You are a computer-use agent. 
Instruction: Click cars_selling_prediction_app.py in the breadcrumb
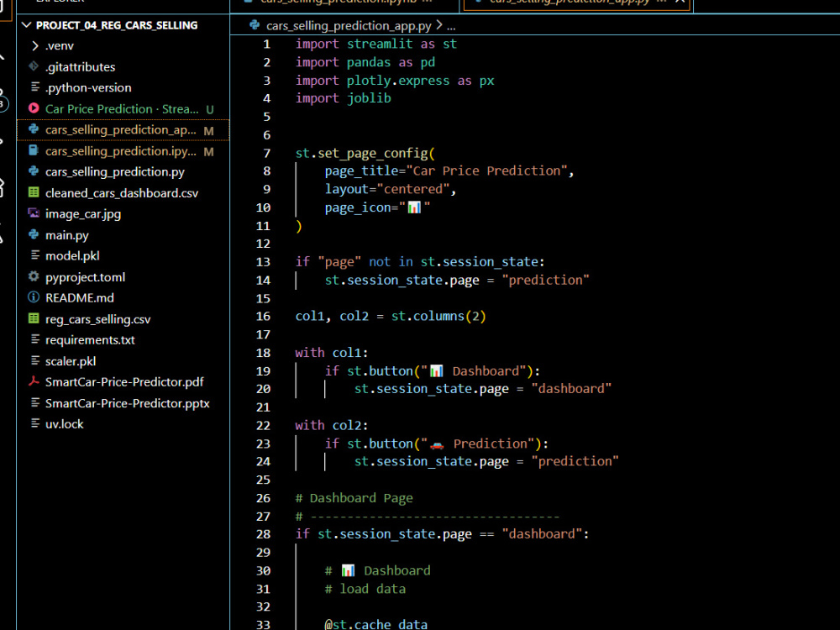coord(349,26)
